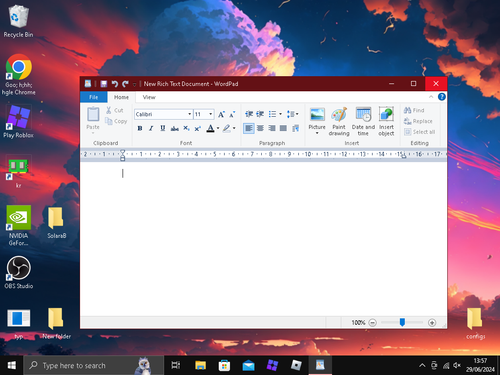500x375 pixels.
Task: Open Google Chrome desktop shortcut
Action: (19, 75)
